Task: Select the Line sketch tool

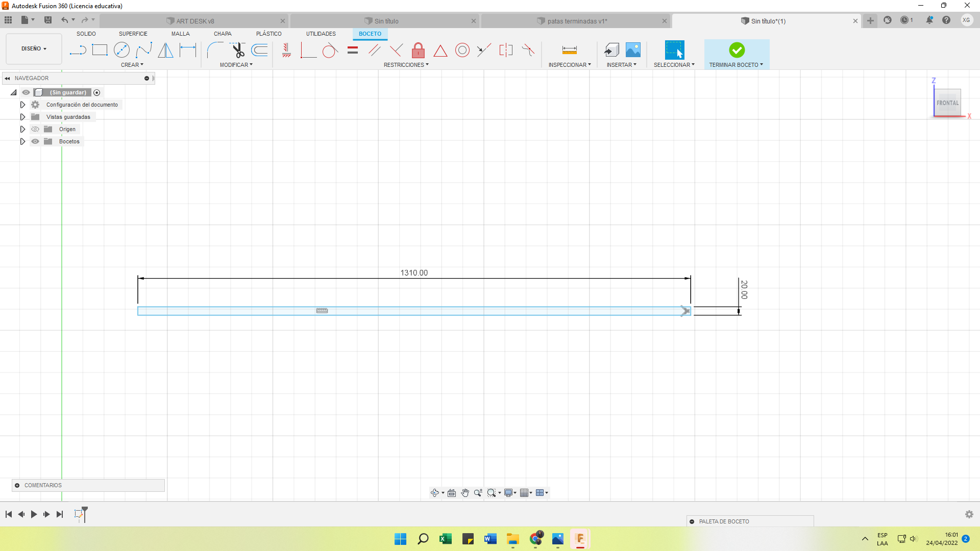Action: click(78, 50)
